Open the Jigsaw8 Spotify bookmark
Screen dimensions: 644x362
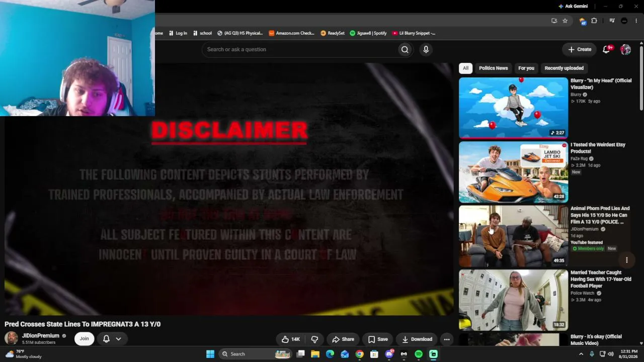point(368,33)
